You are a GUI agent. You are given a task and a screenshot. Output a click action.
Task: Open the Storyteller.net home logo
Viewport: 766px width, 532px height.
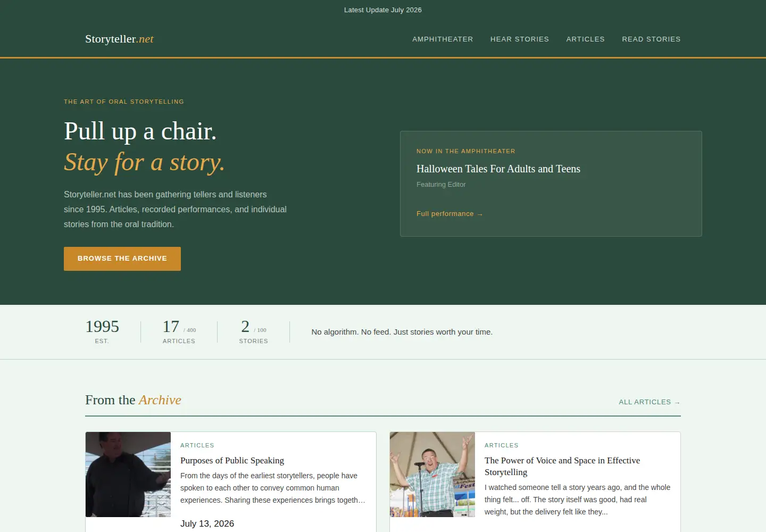click(119, 39)
